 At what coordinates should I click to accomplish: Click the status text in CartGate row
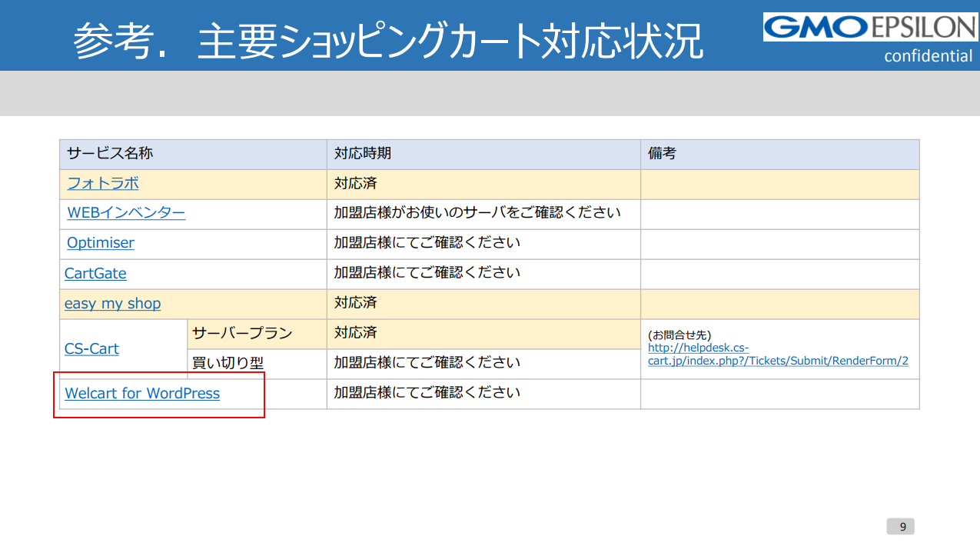[x=427, y=273]
